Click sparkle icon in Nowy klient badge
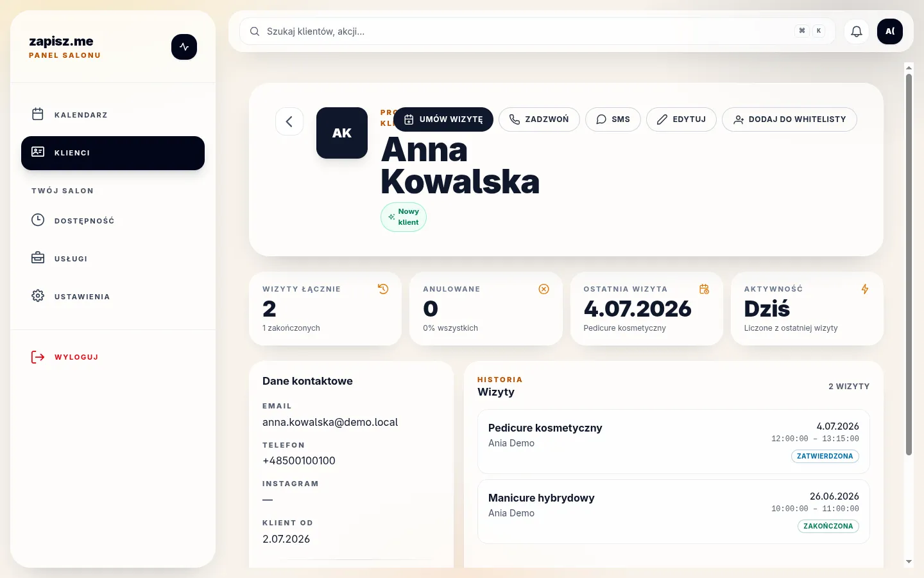 point(391,217)
